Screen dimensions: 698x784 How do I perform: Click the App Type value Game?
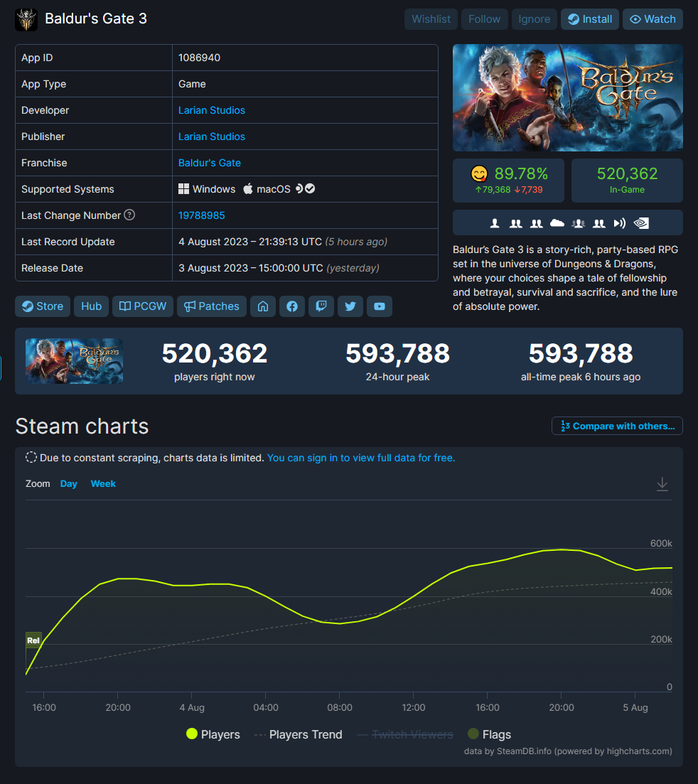[192, 84]
